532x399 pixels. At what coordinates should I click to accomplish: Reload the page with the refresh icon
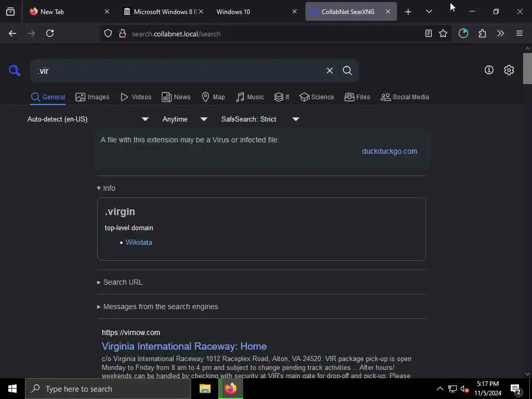click(x=50, y=33)
